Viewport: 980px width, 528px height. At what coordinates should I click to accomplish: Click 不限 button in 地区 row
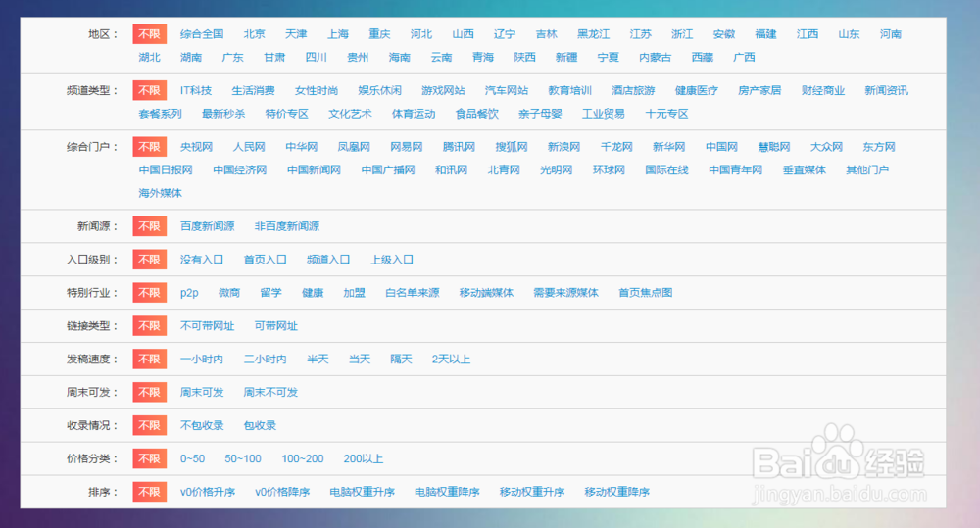149,34
